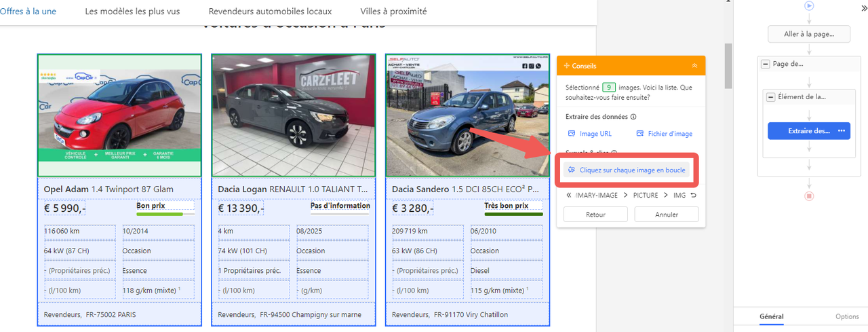Click the workflow end stop icon

pos(808,196)
